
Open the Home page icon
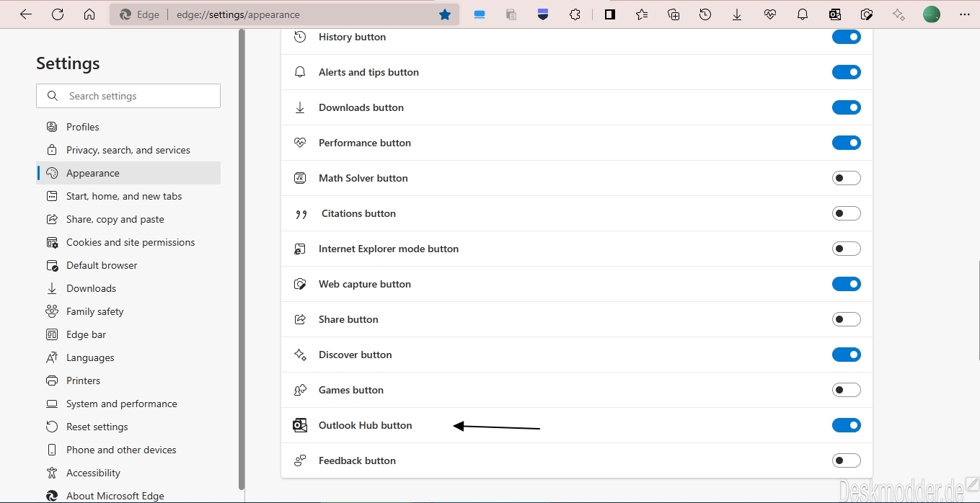89,14
